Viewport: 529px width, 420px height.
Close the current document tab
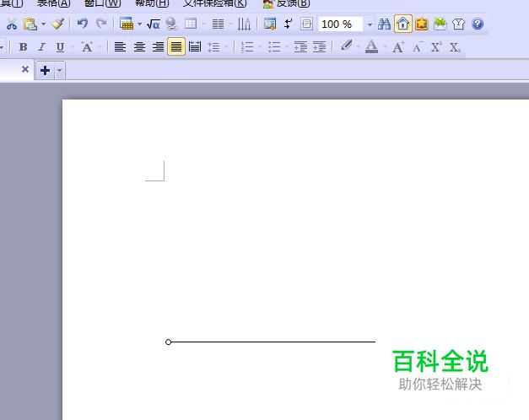[25, 69]
